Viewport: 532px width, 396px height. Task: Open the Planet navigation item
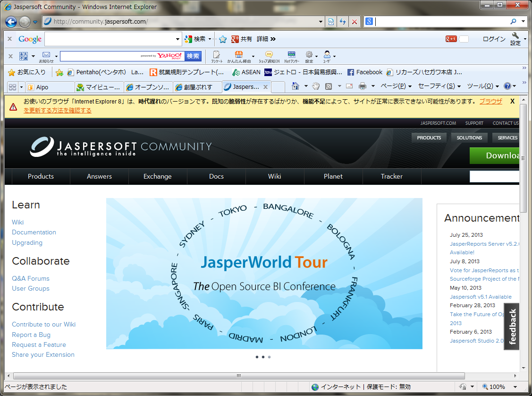(x=333, y=177)
